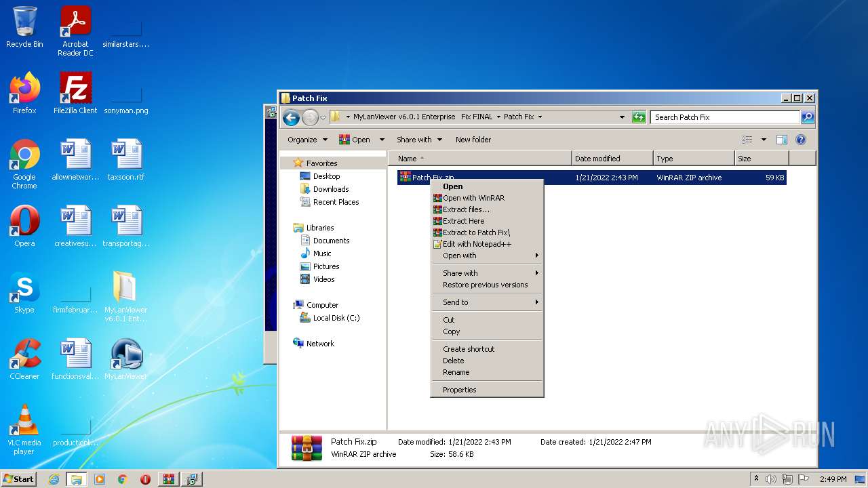Open Explorer help question mark icon
The height and width of the screenshot is (488, 868).
tap(800, 140)
